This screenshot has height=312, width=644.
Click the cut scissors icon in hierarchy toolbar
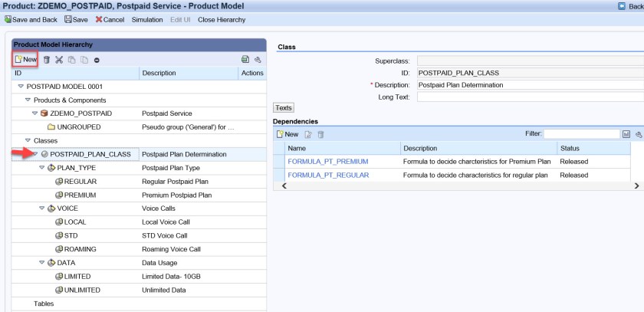point(59,59)
